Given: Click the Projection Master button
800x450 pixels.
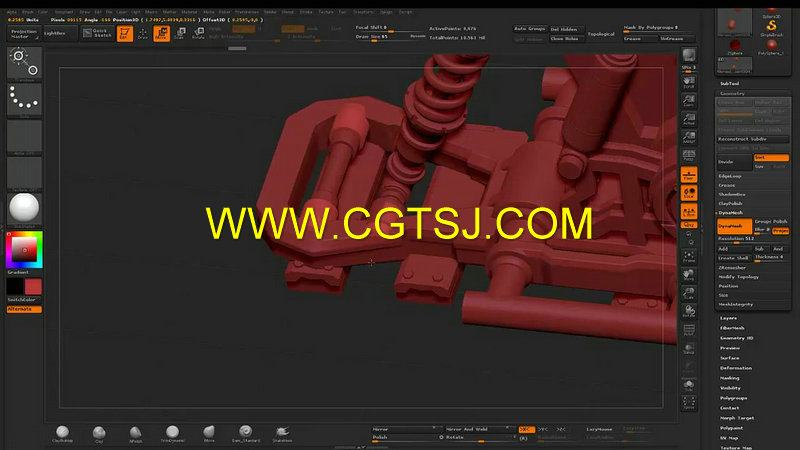Looking at the screenshot, I should coord(23,34).
